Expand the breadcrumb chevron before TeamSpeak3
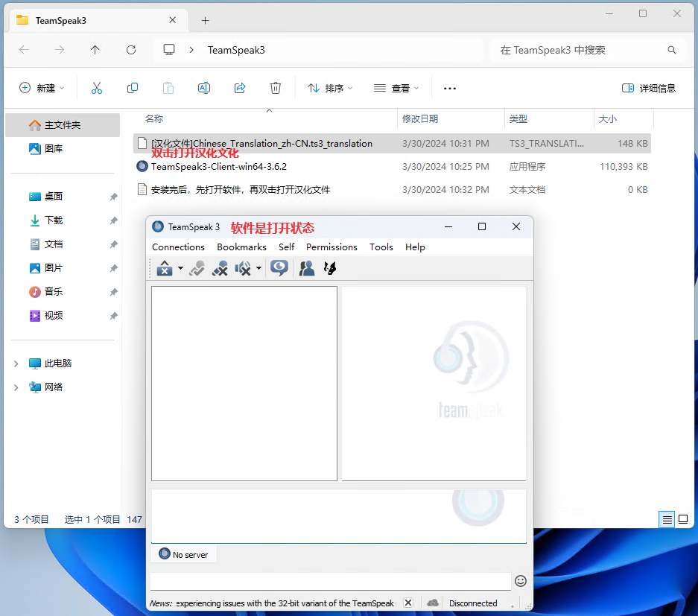The height and width of the screenshot is (616, 698). (x=191, y=50)
